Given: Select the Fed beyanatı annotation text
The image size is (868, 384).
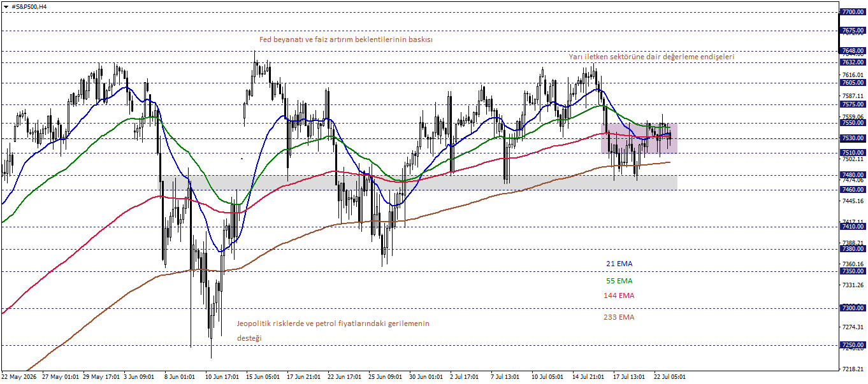Looking at the screenshot, I should coord(346,39).
